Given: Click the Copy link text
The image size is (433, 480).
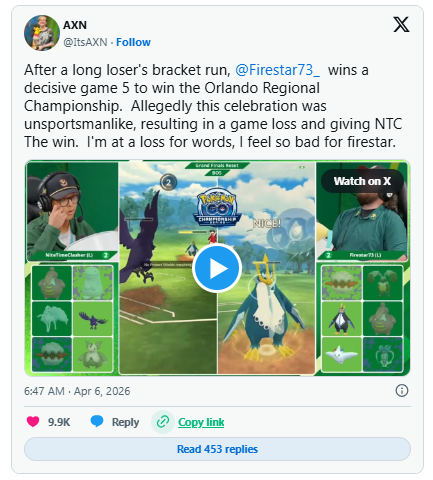Looking at the screenshot, I should click(x=201, y=422).
